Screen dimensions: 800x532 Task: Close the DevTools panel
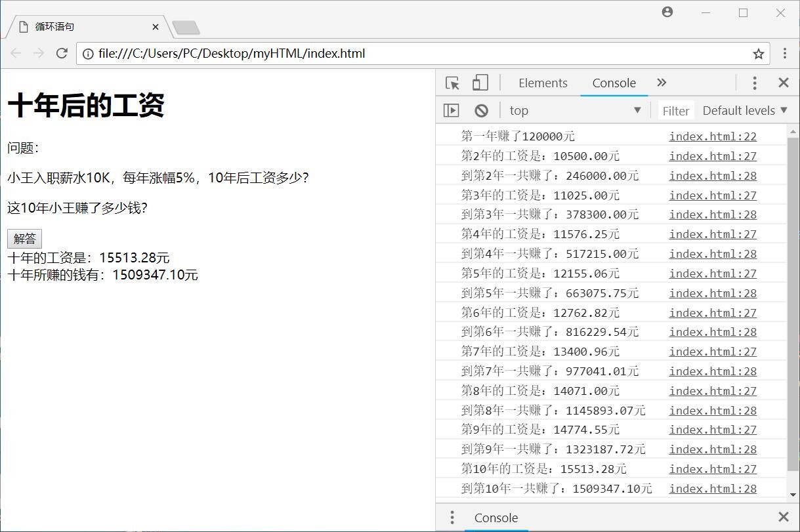tap(783, 83)
